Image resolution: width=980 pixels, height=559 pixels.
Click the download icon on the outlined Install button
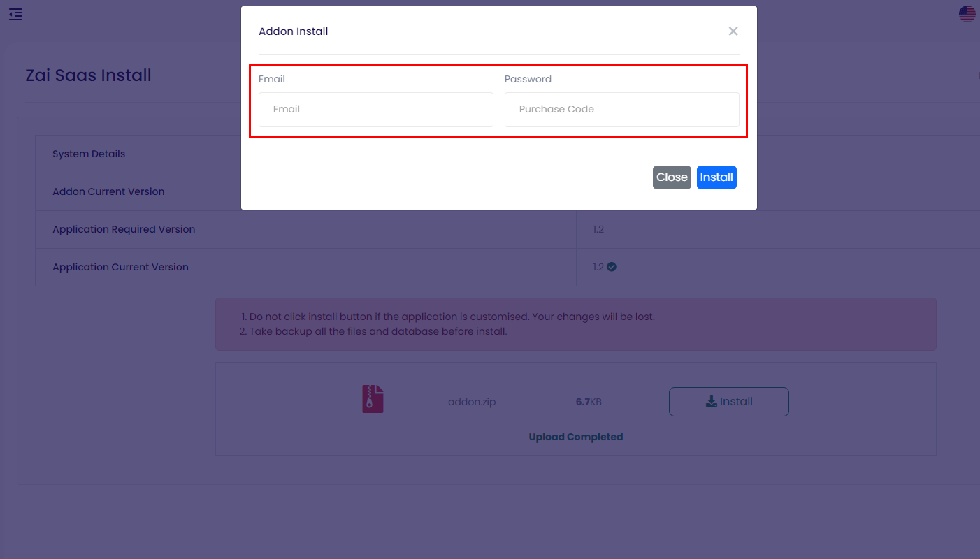(x=711, y=401)
